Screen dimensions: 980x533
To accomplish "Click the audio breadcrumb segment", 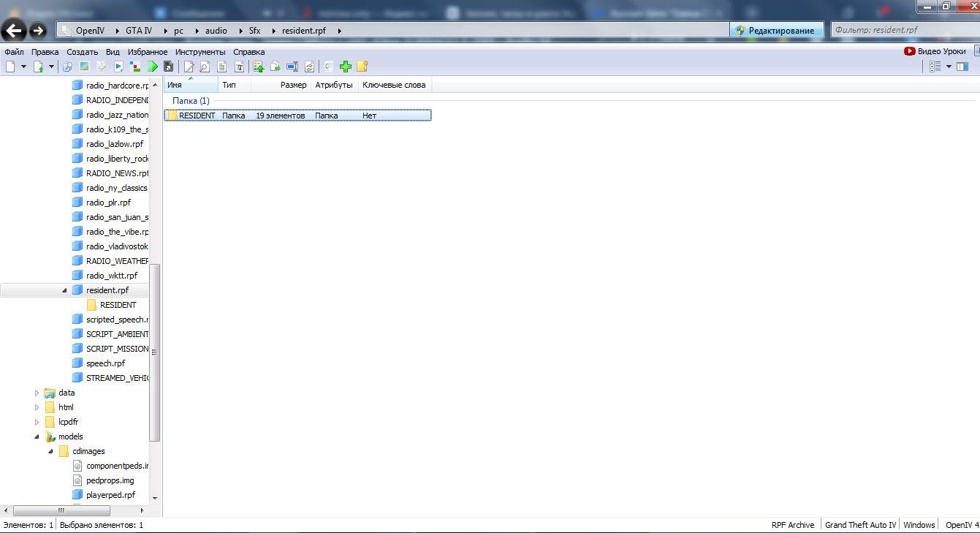I will click(216, 30).
